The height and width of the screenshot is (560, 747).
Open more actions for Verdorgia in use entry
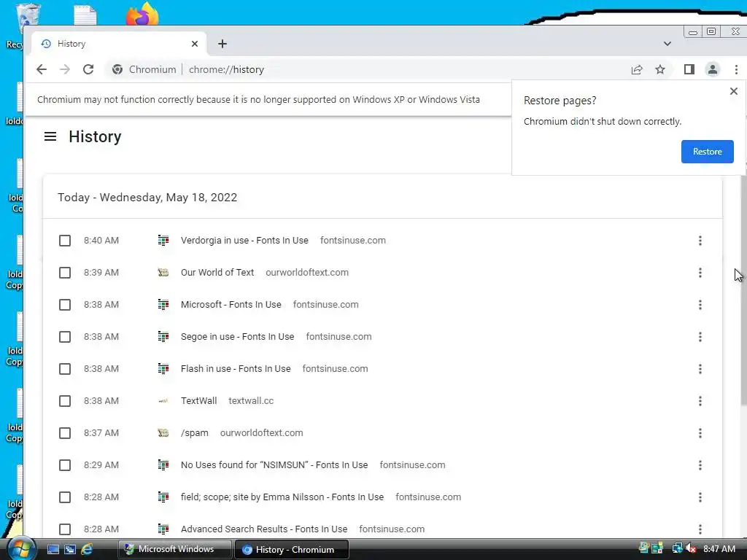click(700, 241)
